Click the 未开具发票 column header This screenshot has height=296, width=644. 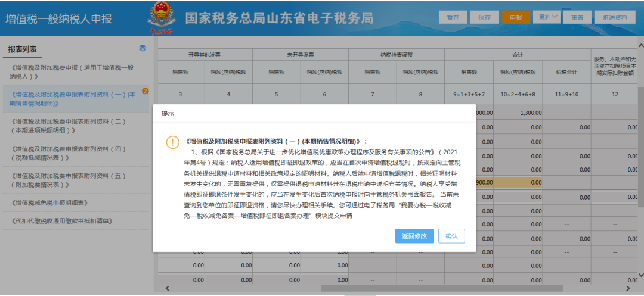(300, 55)
